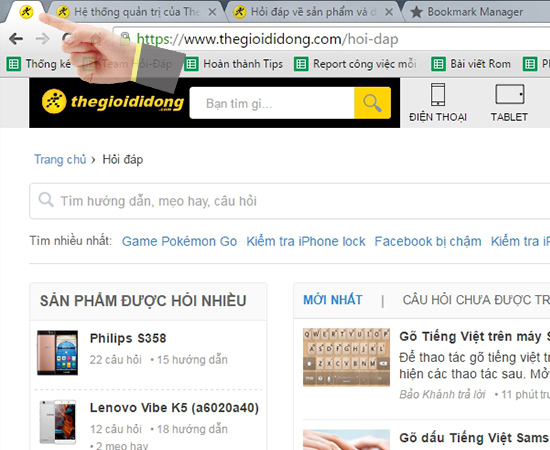Image resolution: width=550 pixels, height=450 pixels.
Task: Click the yellow search magnifier button
Action: [372, 103]
